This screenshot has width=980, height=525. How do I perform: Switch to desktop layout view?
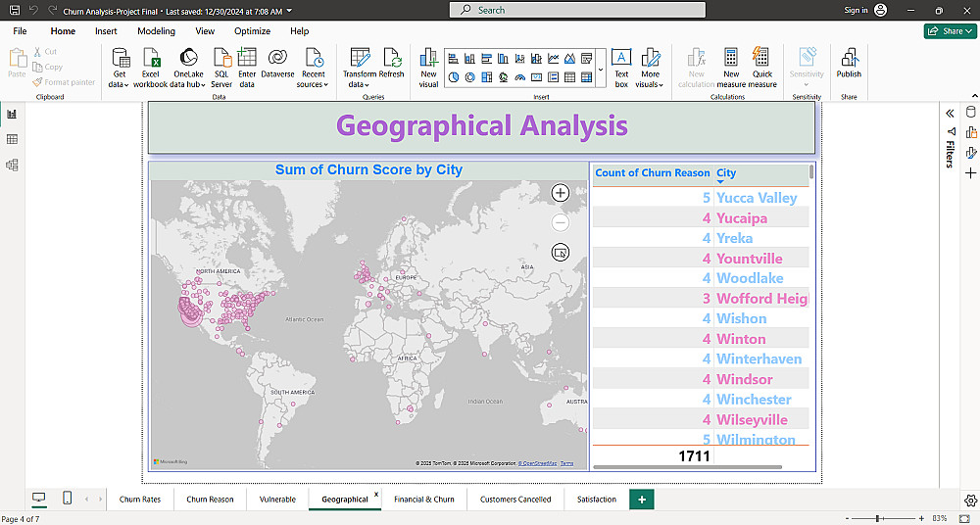[x=39, y=499]
